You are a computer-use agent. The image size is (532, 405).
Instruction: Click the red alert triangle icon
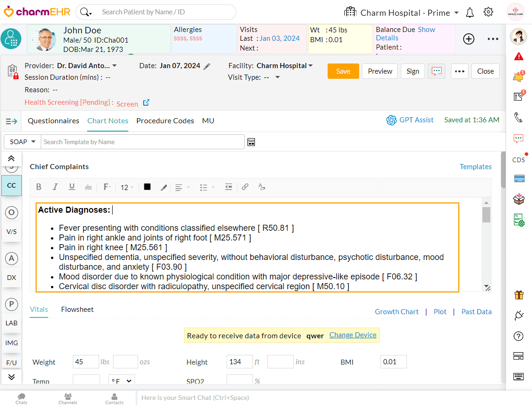tap(519, 57)
